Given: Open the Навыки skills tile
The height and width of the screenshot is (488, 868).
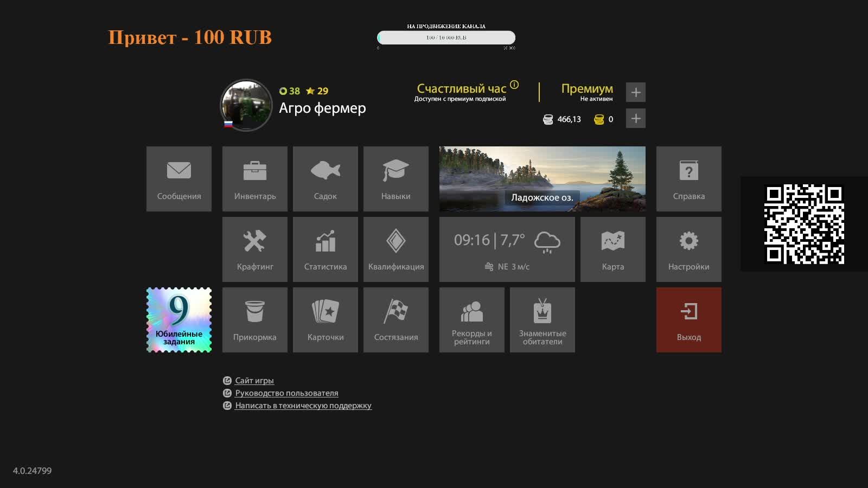Looking at the screenshot, I should pyautogui.click(x=396, y=179).
